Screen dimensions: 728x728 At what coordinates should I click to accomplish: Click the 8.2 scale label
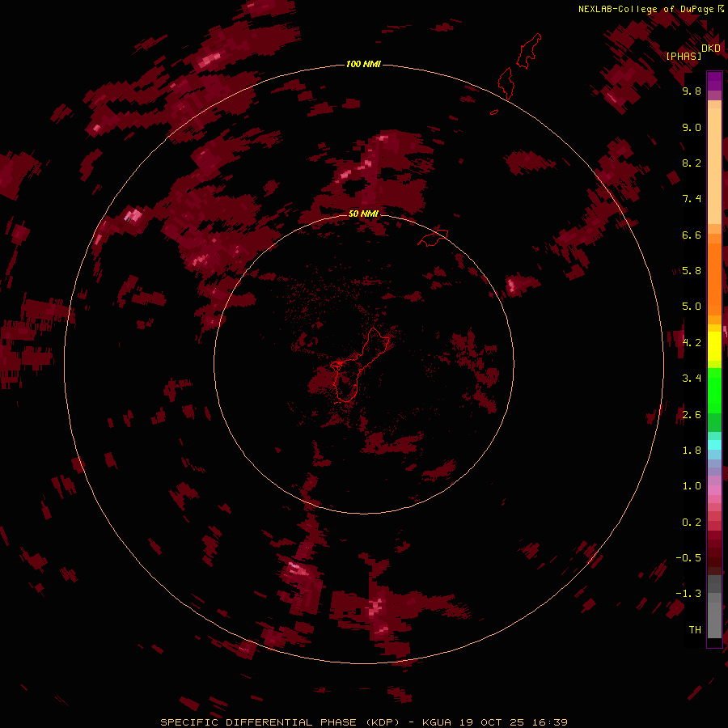(692, 163)
